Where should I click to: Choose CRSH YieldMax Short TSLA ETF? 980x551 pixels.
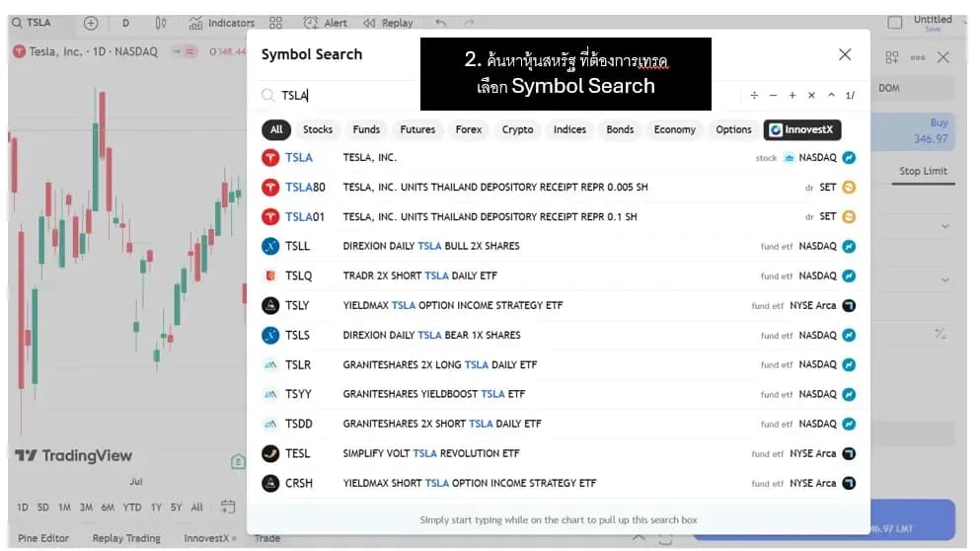[x=559, y=483]
